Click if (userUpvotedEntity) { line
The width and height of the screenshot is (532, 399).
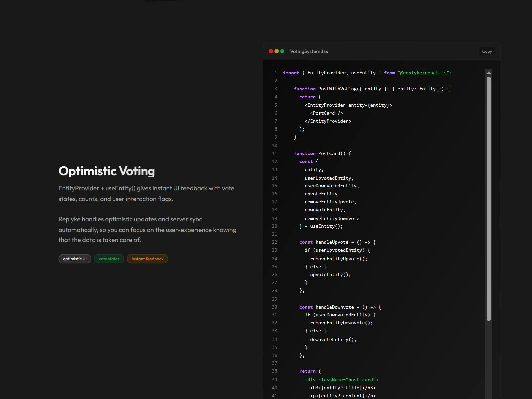click(337, 250)
